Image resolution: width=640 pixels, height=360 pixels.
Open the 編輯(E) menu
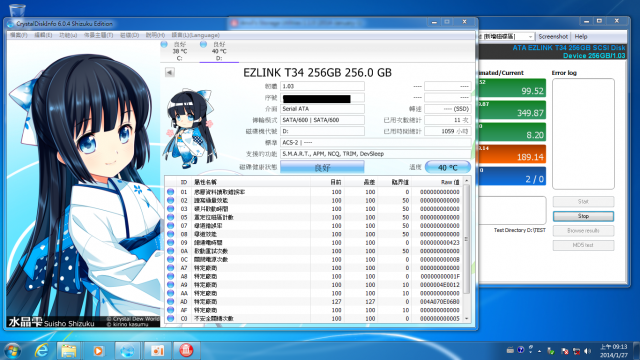pos(43,36)
